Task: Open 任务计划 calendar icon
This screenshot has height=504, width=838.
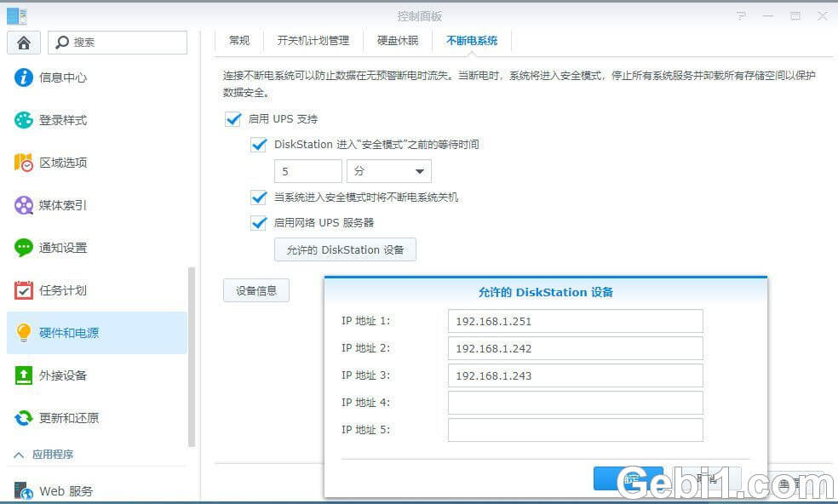Action: [x=24, y=290]
